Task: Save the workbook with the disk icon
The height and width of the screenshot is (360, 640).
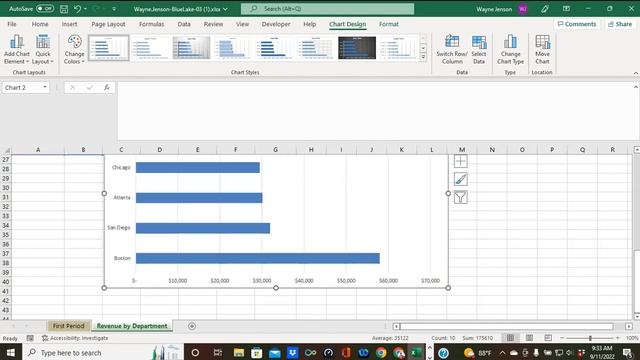Action: (x=64, y=9)
